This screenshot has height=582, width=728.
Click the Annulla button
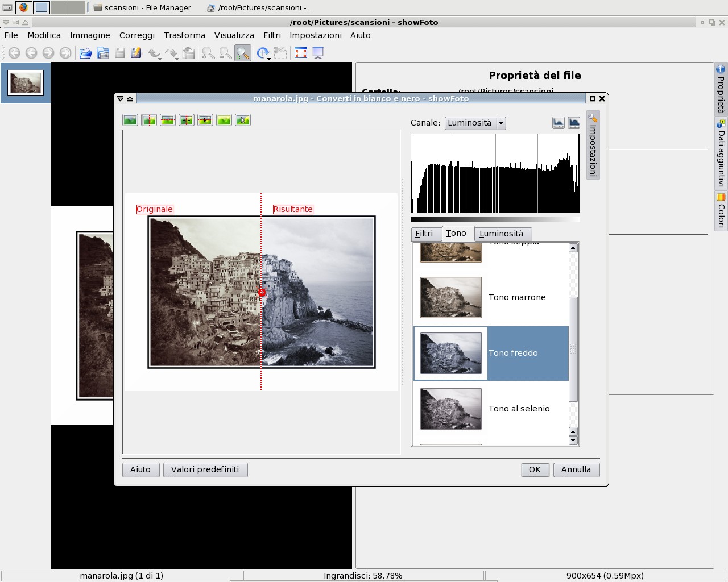[x=576, y=469]
